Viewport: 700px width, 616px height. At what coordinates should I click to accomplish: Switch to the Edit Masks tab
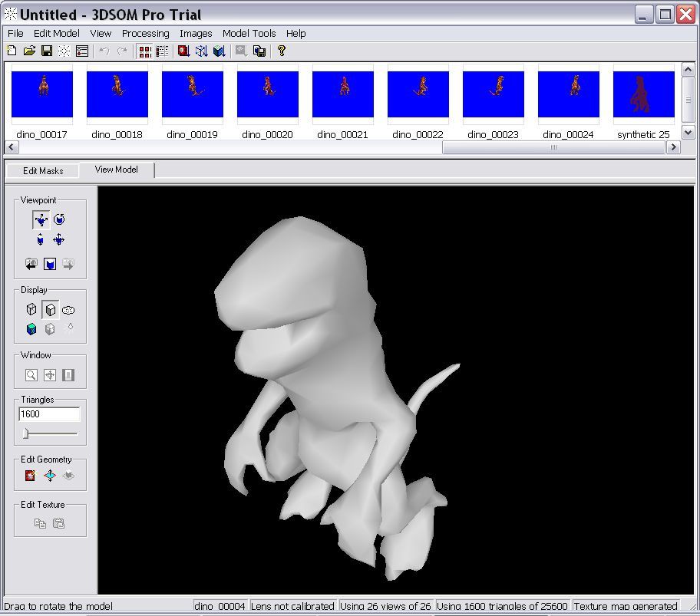[x=42, y=170]
